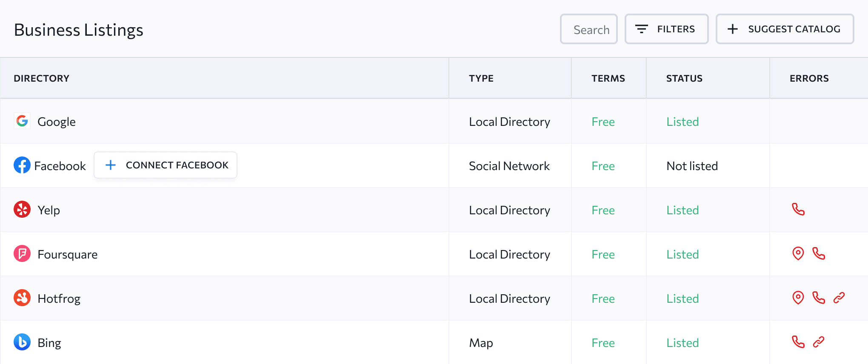The width and height of the screenshot is (868, 364).
Task: Click 'Free' terms in Yelp row
Action: point(603,210)
